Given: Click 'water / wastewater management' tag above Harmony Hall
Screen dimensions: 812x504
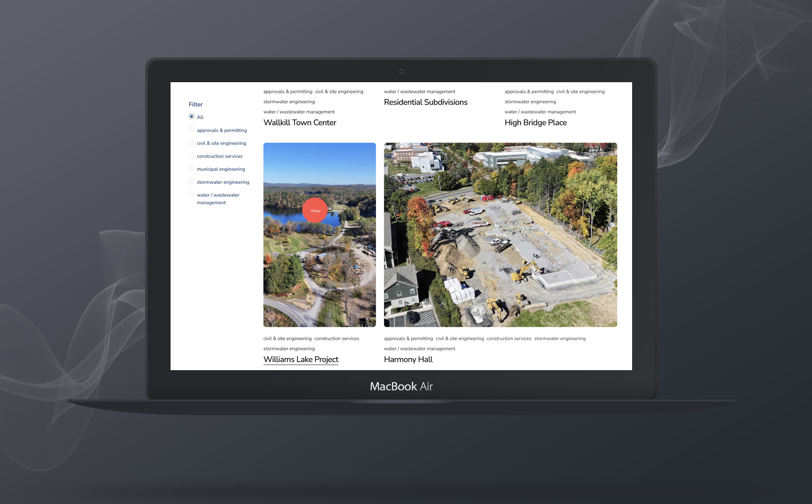Looking at the screenshot, I should click(x=420, y=349).
